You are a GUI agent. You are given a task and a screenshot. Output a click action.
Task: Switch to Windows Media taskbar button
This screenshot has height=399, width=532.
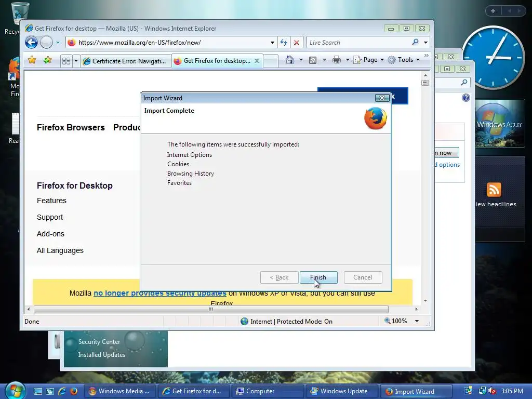[x=119, y=391]
